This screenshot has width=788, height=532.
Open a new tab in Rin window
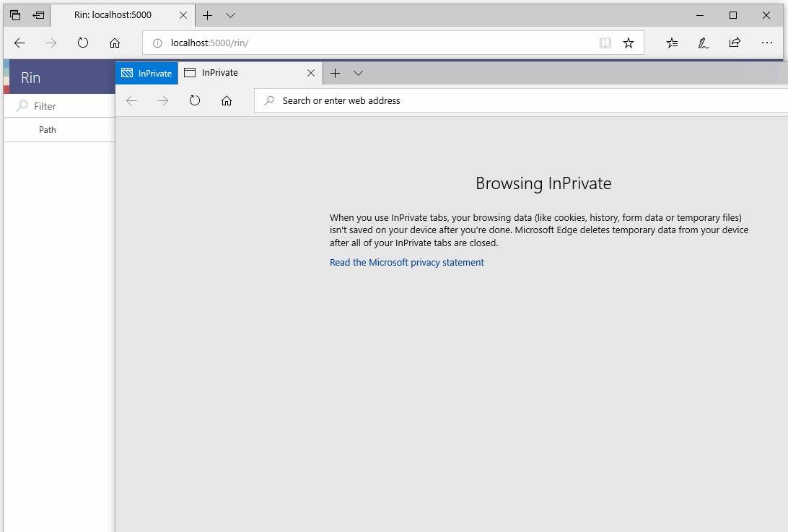[208, 16]
